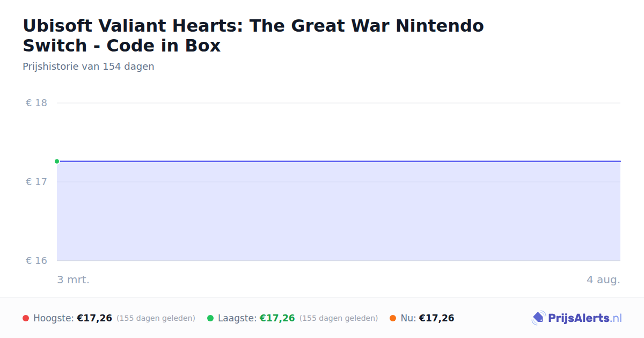
Task: Select the Prijshistorie van 154 dagen subtitle
Action: (89, 67)
